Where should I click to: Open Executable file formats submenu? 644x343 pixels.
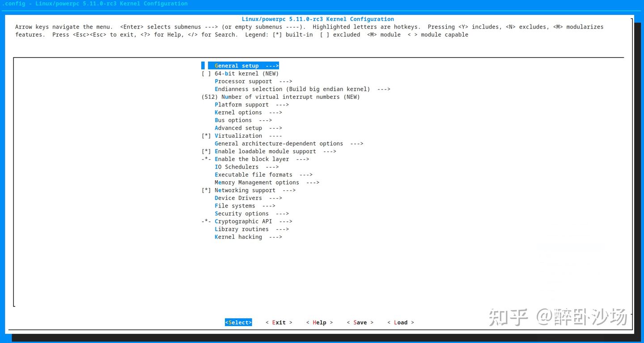(x=263, y=175)
